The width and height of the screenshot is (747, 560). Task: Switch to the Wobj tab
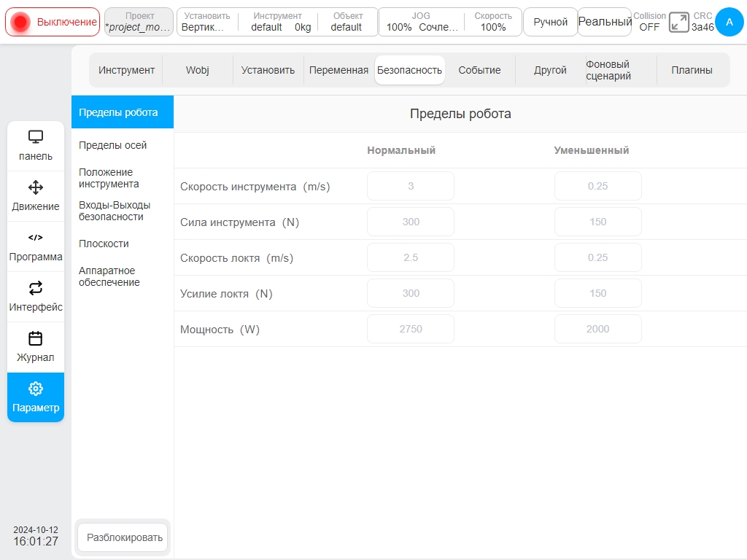(197, 70)
